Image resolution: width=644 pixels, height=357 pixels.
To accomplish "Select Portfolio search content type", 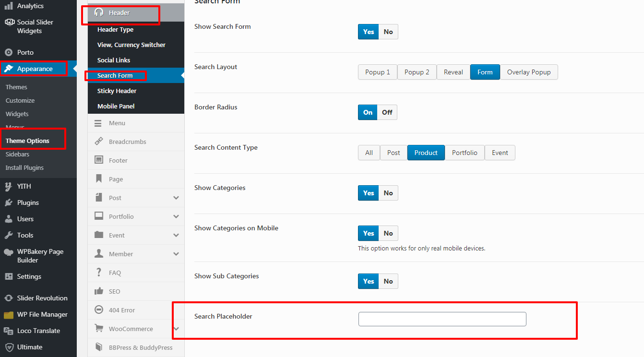I will click(465, 153).
